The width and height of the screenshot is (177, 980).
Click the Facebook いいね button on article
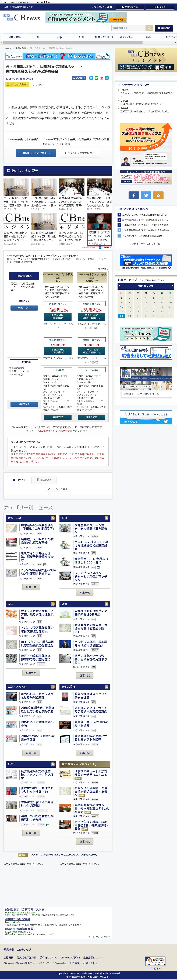79,78
